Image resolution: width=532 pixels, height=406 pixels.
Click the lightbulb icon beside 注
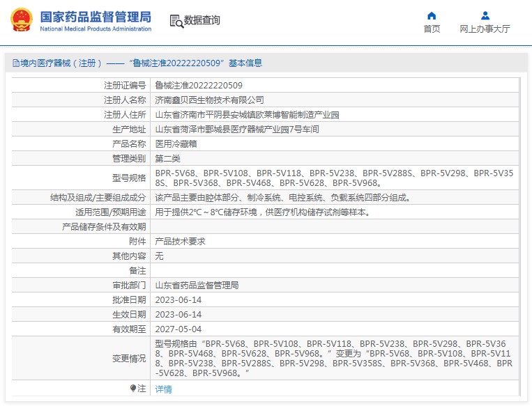tap(133, 388)
